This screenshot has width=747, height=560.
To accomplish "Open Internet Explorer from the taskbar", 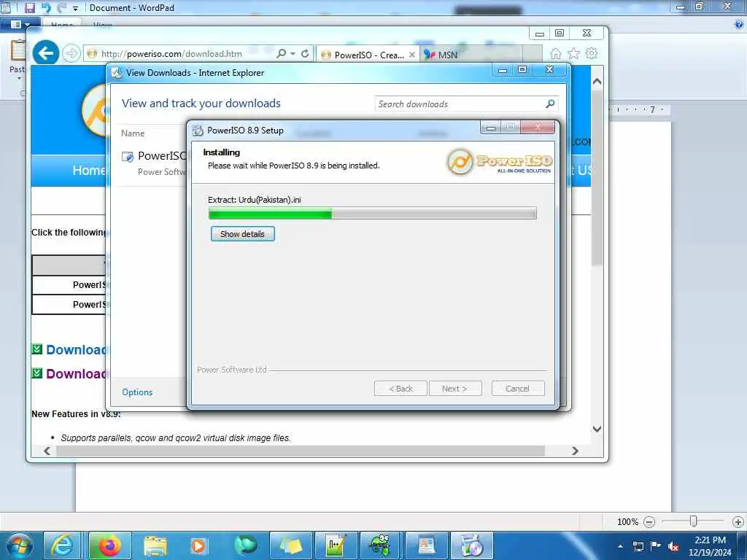I will [x=63, y=545].
